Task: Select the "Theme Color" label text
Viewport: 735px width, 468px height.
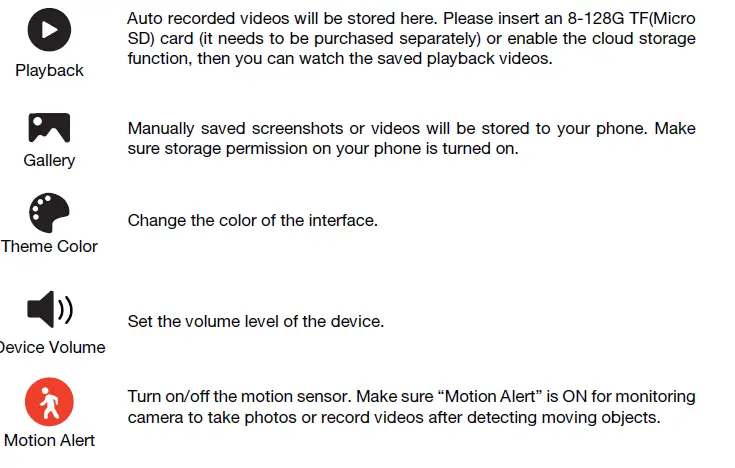Action: pos(49,246)
